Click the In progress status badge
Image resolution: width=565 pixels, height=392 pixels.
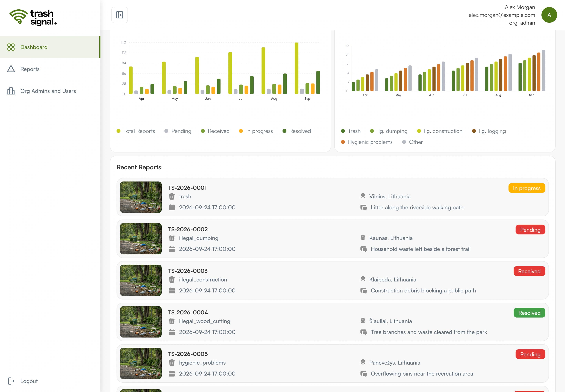[x=527, y=188]
